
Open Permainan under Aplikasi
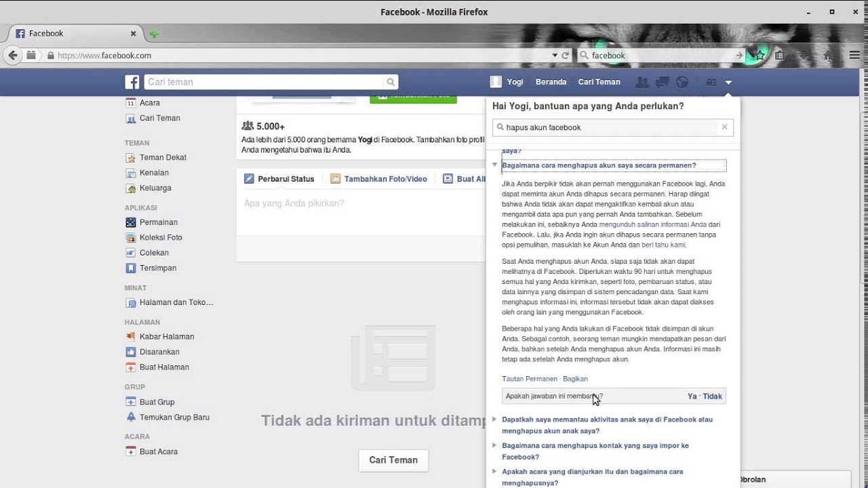point(159,222)
